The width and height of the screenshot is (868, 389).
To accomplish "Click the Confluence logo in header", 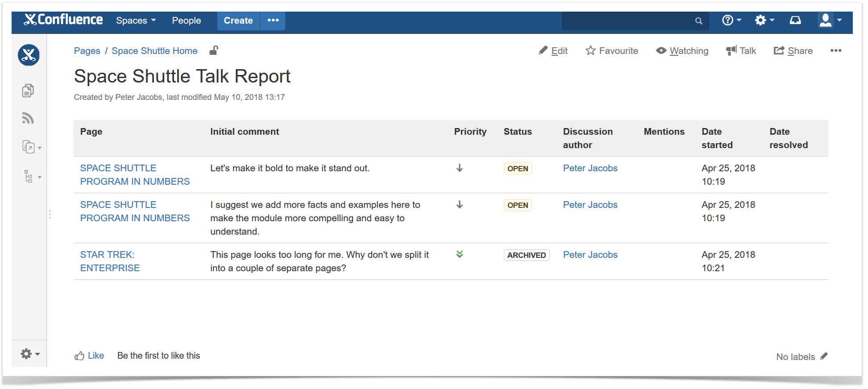I will click(63, 20).
